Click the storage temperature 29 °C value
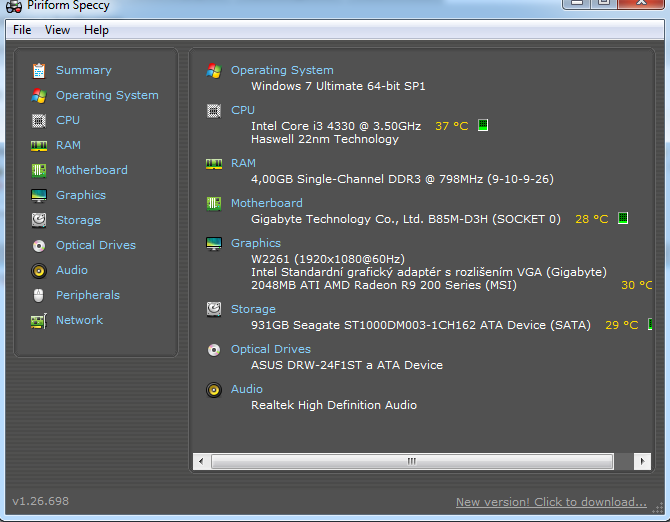670x522 pixels. pyautogui.click(x=622, y=325)
